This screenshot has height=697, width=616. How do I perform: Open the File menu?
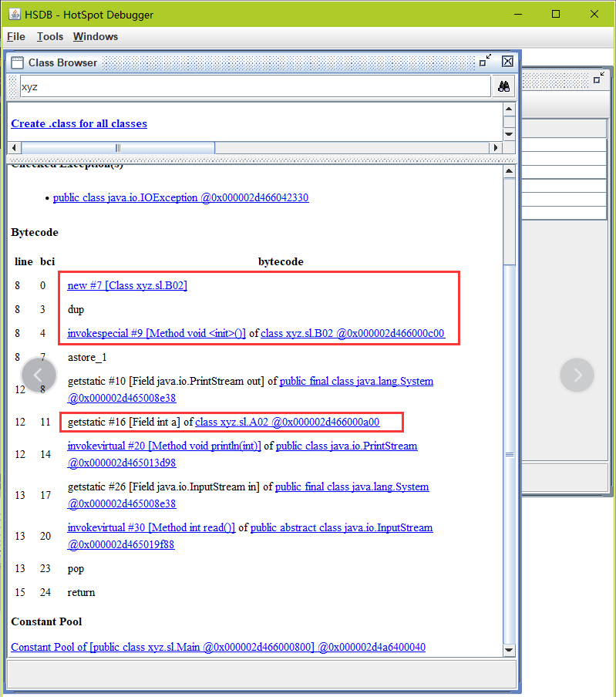pos(16,36)
